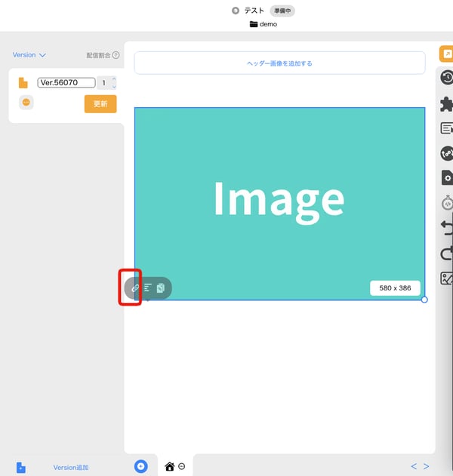Click the Version追加 link
Viewport: 453px width, 476px height.
click(71, 468)
